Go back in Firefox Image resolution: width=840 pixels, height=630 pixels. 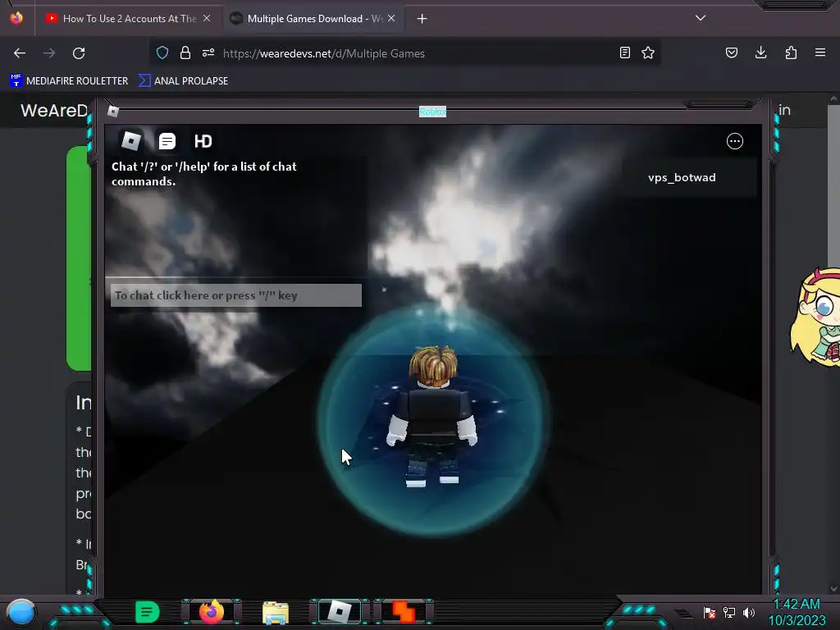coord(20,53)
